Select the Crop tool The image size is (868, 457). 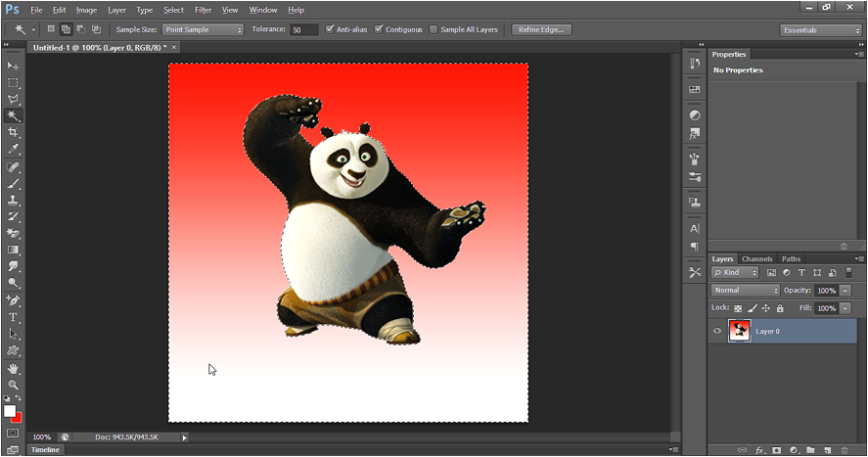point(13,132)
